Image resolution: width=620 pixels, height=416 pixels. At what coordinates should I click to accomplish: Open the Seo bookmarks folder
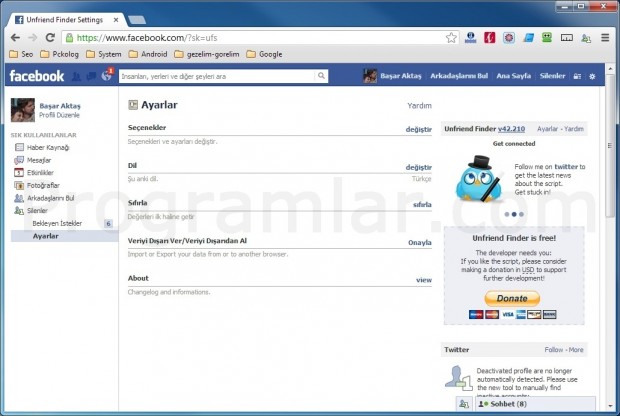coord(21,54)
